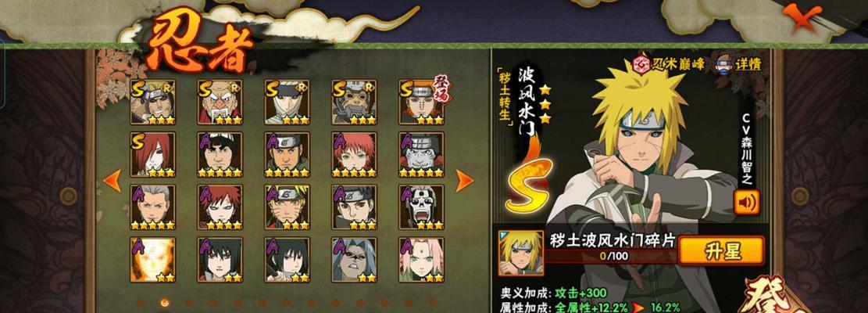Click last page indicator dot
Viewport: 868px width, 313px height.
432,303
